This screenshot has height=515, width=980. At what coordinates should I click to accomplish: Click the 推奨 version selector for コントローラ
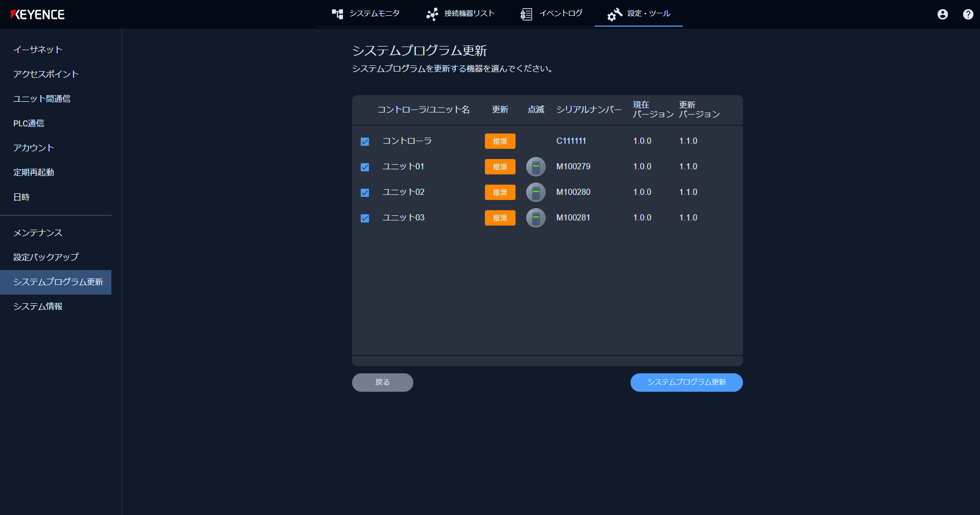pos(500,141)
